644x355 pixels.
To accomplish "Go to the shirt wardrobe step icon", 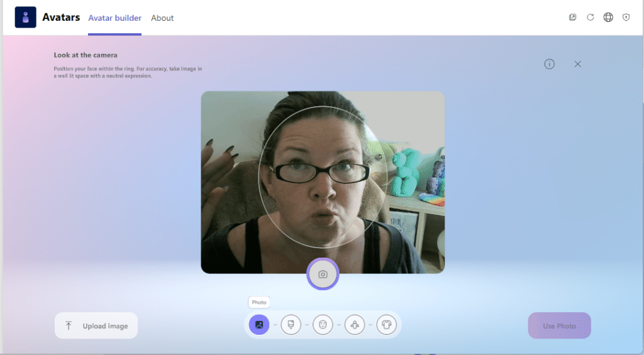I will 387,325.
